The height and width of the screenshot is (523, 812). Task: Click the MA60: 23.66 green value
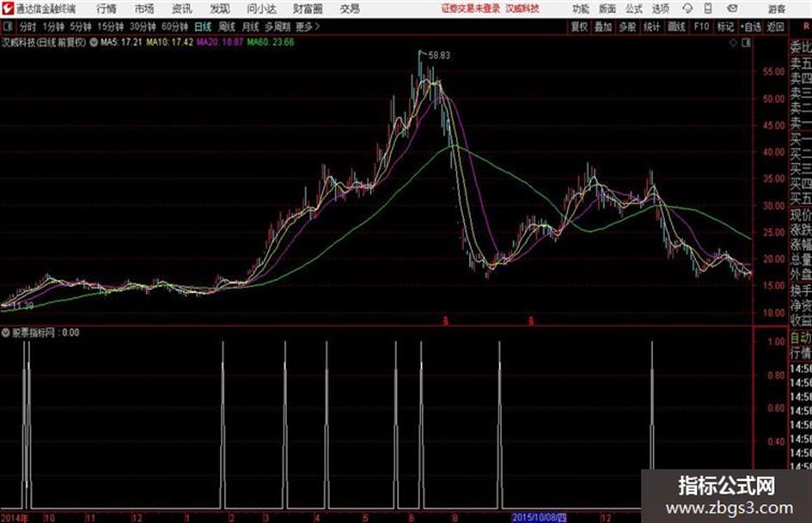(x=271, y=42)
